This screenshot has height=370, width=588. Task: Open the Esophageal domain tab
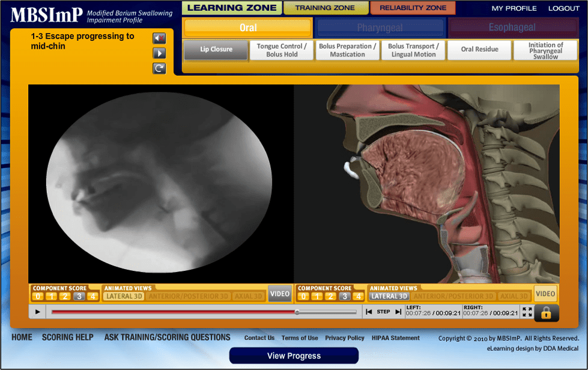click(512, 28)
